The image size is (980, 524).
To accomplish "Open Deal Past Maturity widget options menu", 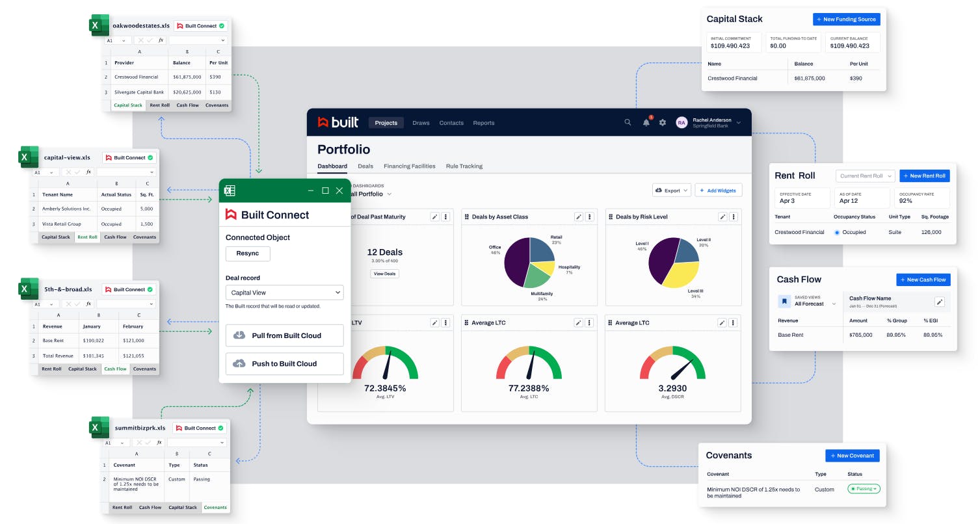I will [445, 216].
